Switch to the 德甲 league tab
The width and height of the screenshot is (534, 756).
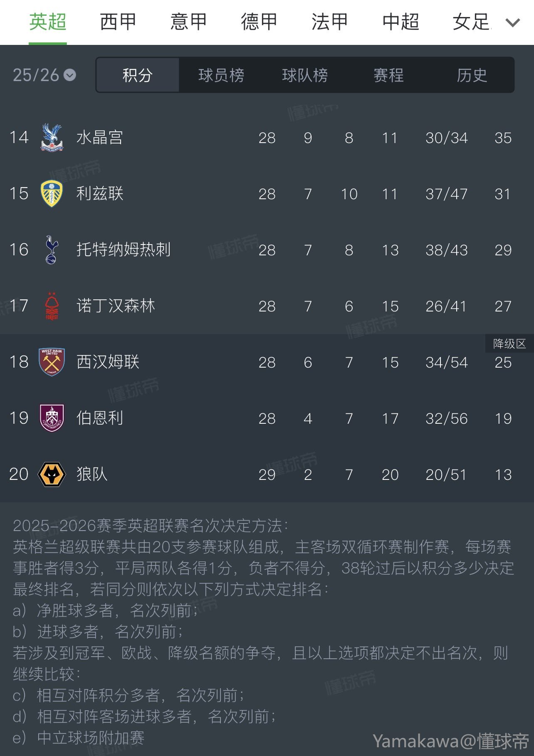point(259,22)
